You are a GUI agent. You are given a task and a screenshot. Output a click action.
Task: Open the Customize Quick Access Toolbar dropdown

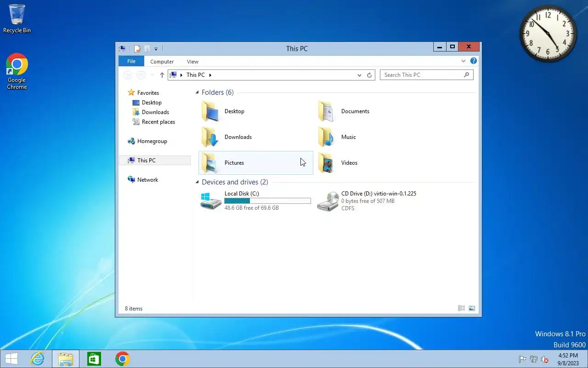(x=156, y=49)
